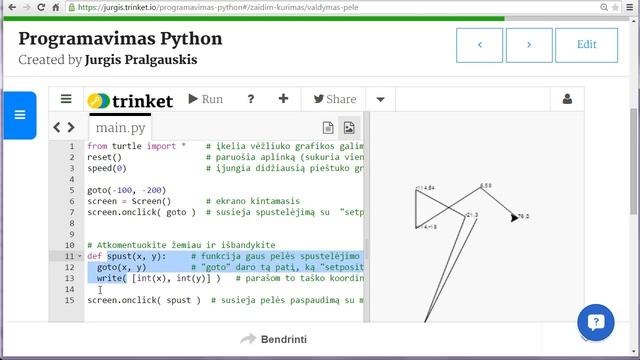Click the 'reset()' code line
Image resolution: width=640 pixels, height=360 pixels.
[104, 157]
